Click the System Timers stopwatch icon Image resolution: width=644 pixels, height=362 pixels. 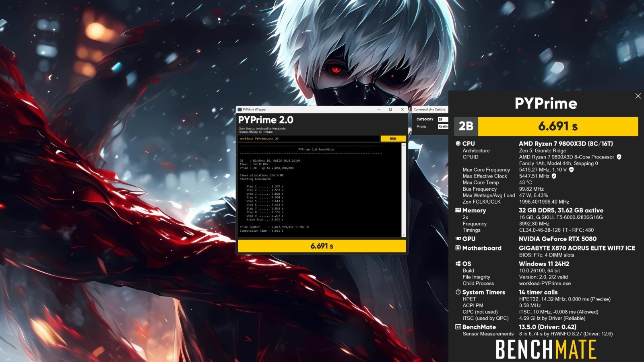click(x=458, y=292)
